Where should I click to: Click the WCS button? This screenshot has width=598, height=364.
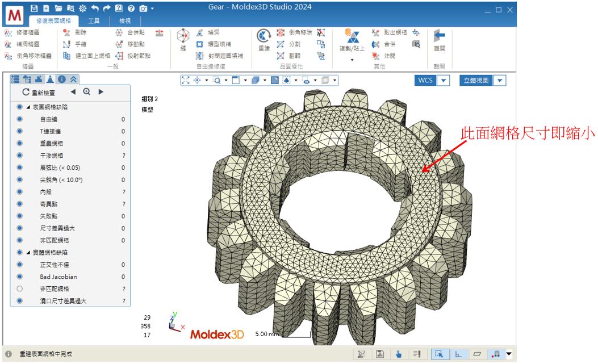[425, 81]
